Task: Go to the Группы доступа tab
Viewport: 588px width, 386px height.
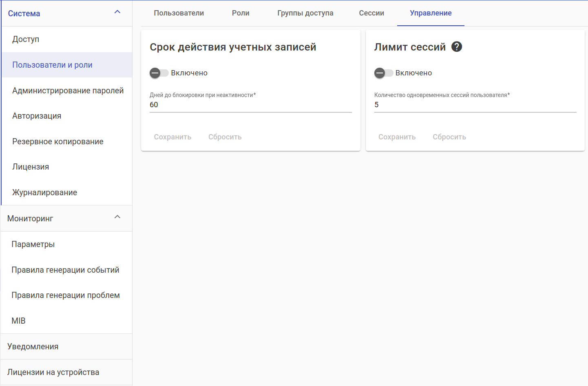Action: 305,13
